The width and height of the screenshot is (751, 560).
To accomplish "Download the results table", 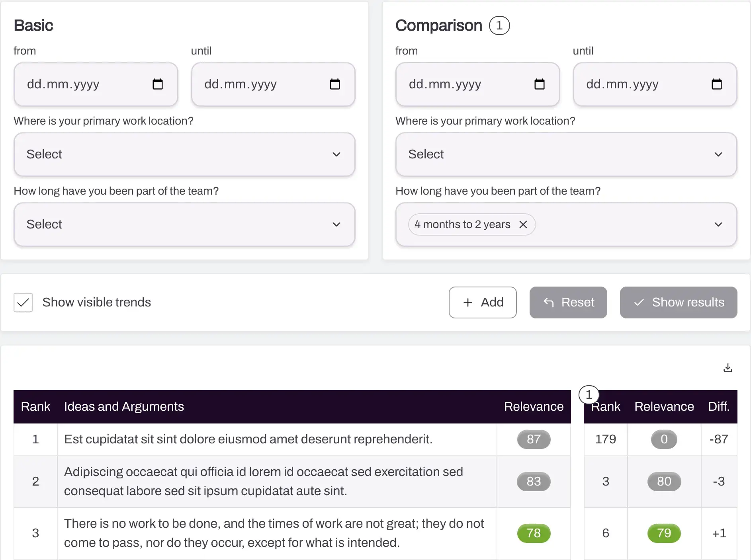I will 728,368.
